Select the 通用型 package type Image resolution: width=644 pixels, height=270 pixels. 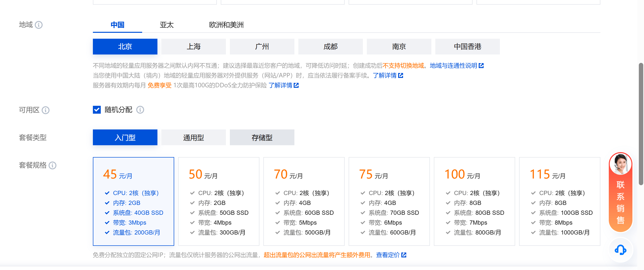point(193,137)
